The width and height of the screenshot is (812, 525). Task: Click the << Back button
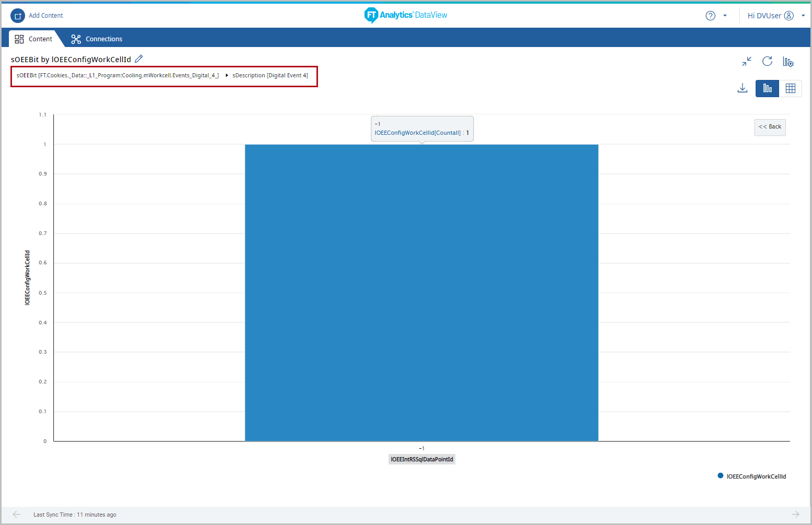point(770,127)
